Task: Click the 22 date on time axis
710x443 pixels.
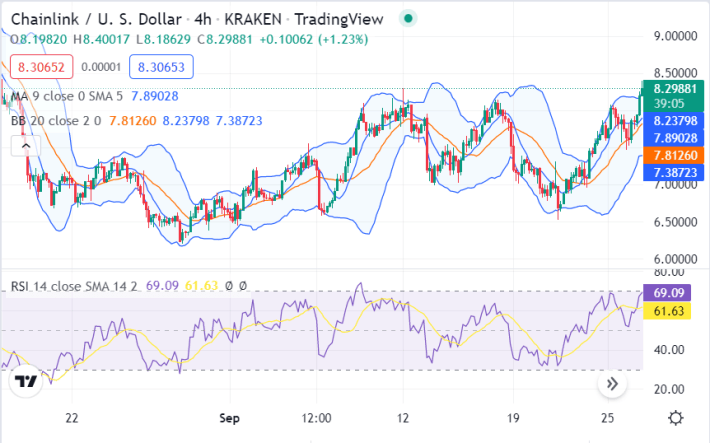Action: tap(72, 418)
